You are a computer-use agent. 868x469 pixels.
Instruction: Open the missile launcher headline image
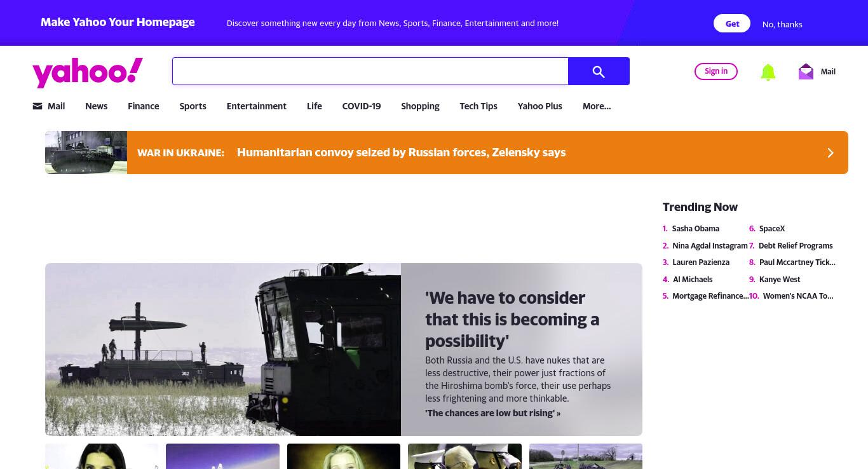[223, 350]
